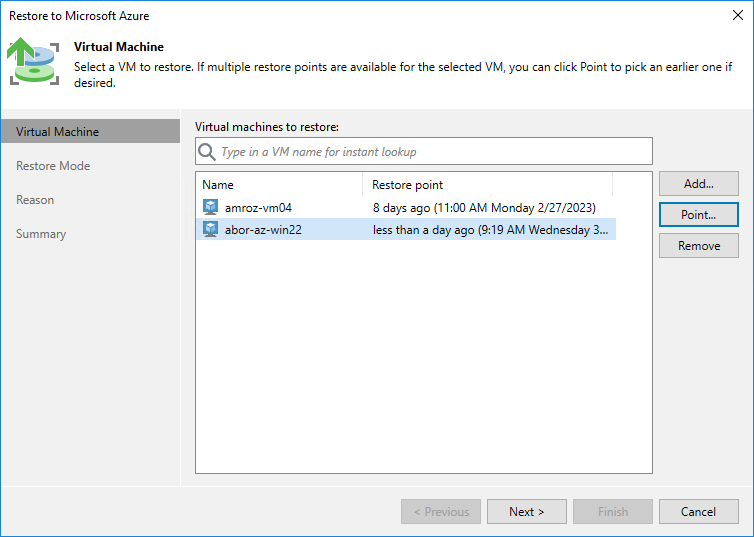Cancel the restore wizard
This screenshot has height=537, width=754.
[698, 512]
